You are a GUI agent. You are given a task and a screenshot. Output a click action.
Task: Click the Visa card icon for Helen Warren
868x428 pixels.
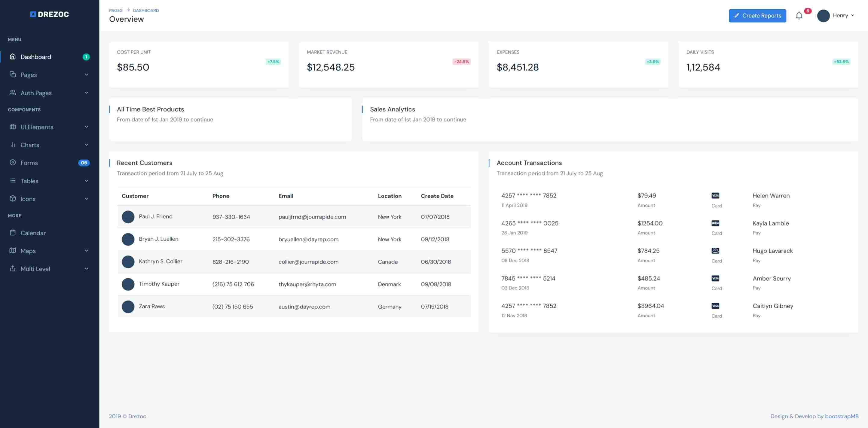point(715,195)
